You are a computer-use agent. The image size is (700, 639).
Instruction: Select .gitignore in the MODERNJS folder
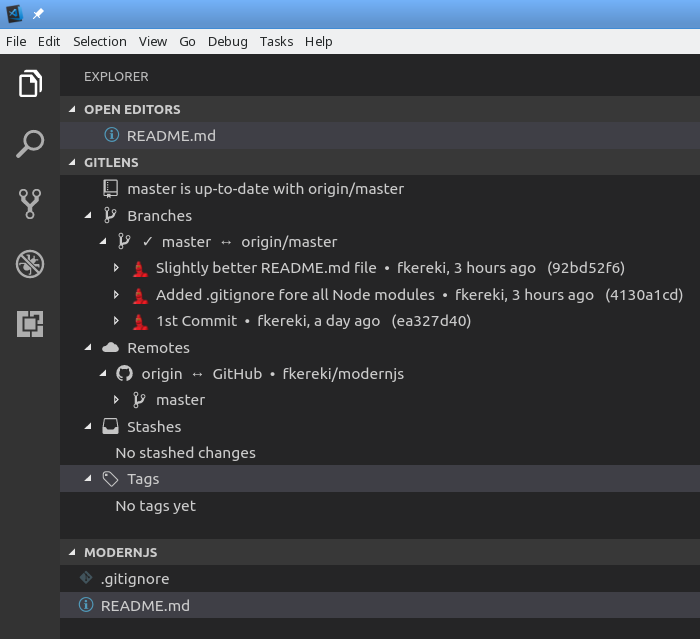134,579
